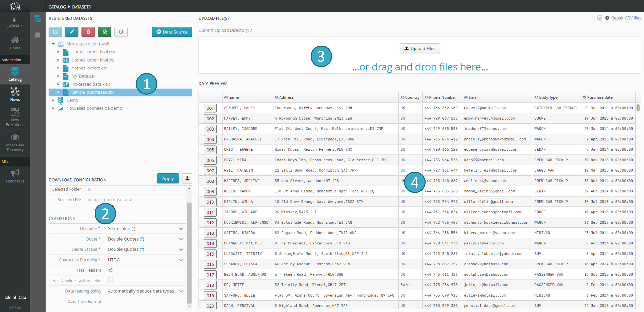This screenshot has height=312, width=644.
Task: Open Flow Executions
Action: [x=15, y=117]
